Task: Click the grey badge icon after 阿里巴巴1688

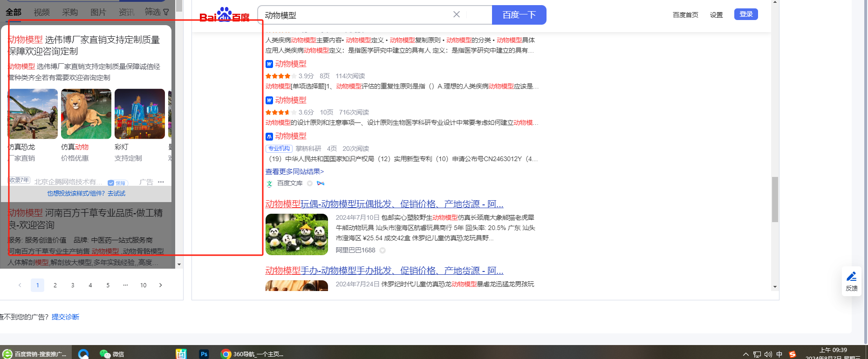Action: pyautogui.click(x=383, y=251)
